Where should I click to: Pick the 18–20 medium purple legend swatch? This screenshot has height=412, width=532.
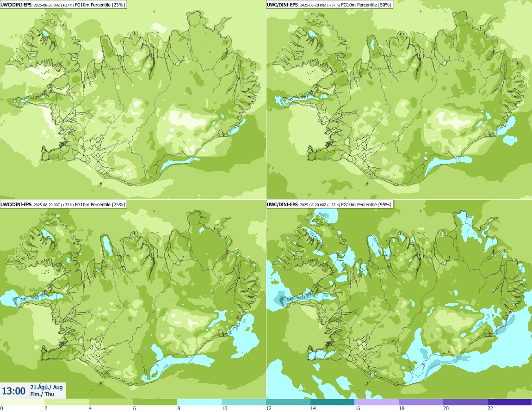(x=421, y=402)
